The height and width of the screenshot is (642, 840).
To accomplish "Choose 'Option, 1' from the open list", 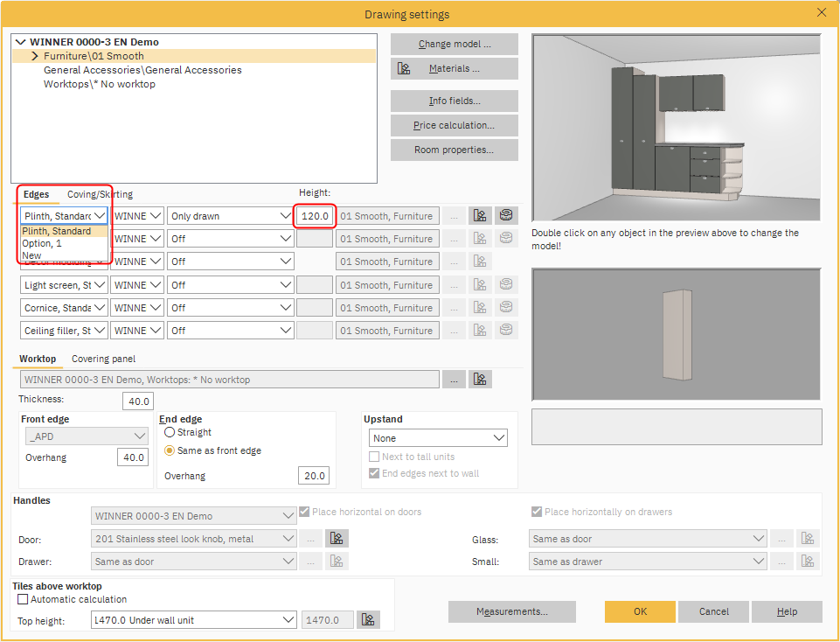I will pos(42,244).
